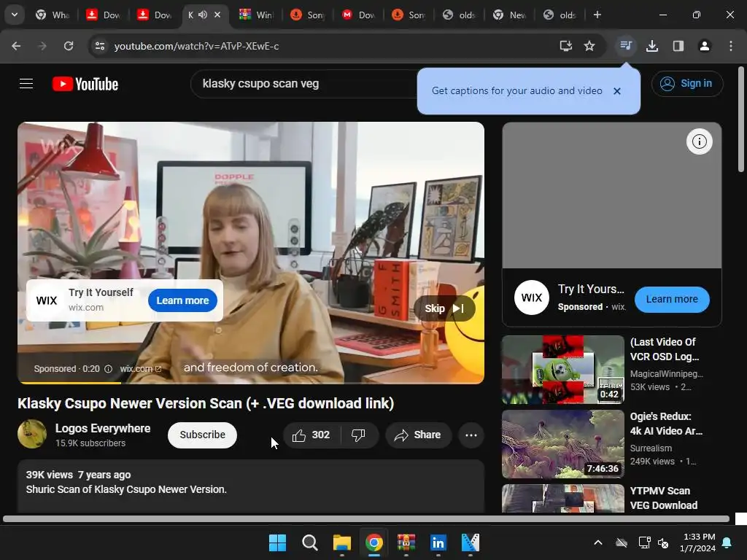Open the muted volume tray icon
Viewport: 747px width, 560px height.
[662, 542]
